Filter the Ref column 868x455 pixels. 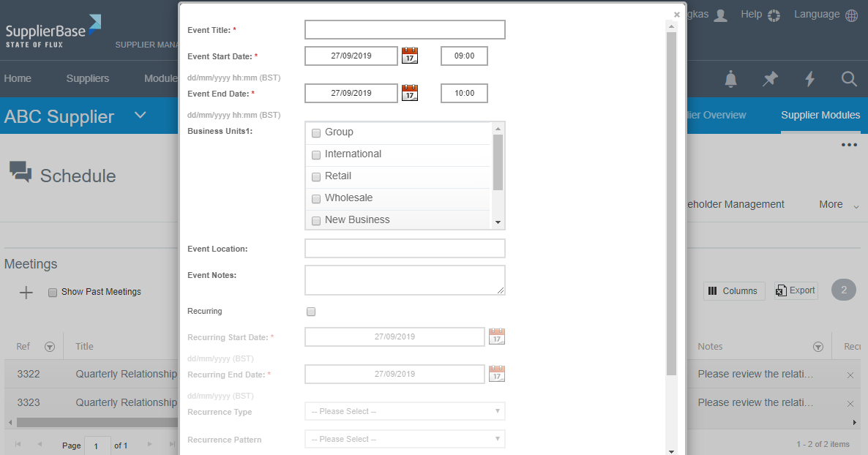[x=49, y=347]
